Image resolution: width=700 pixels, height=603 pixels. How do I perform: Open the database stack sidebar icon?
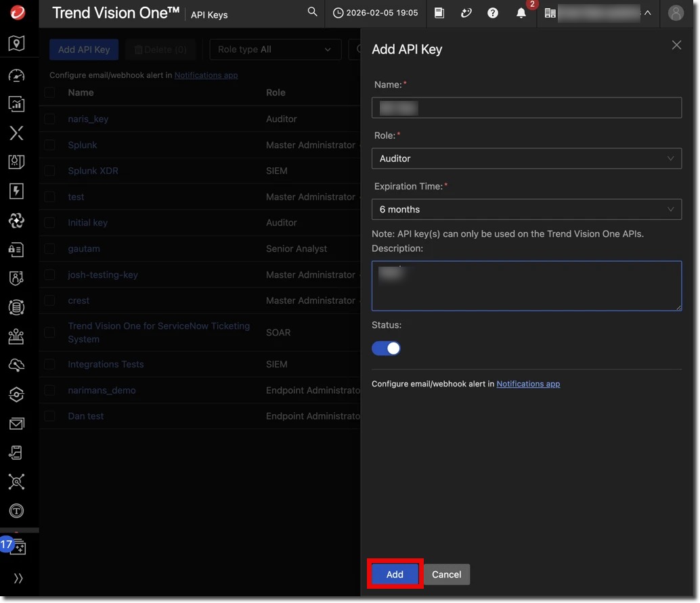tap(16, 307)
